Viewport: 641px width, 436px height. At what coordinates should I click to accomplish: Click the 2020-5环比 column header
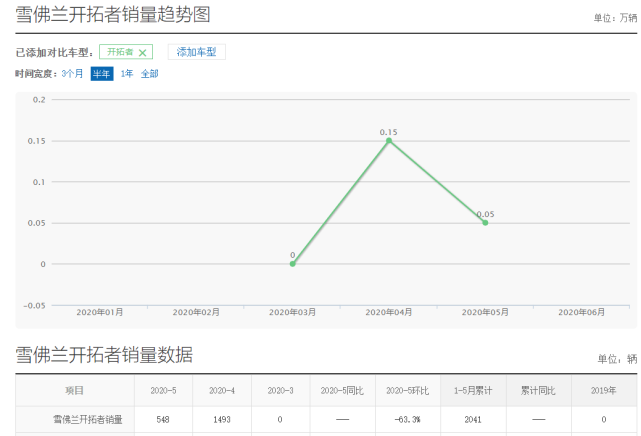click(408, 391)
